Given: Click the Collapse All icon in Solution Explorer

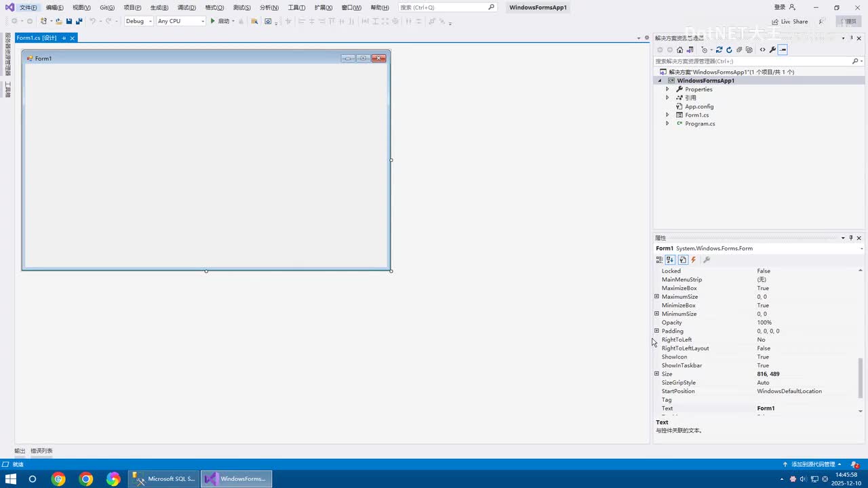Looking at the screenshot, I should coord(739,49).
